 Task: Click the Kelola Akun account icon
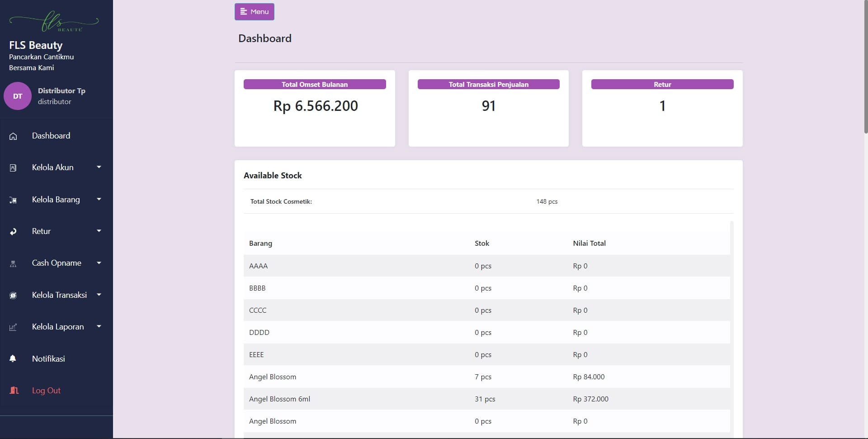13,168
